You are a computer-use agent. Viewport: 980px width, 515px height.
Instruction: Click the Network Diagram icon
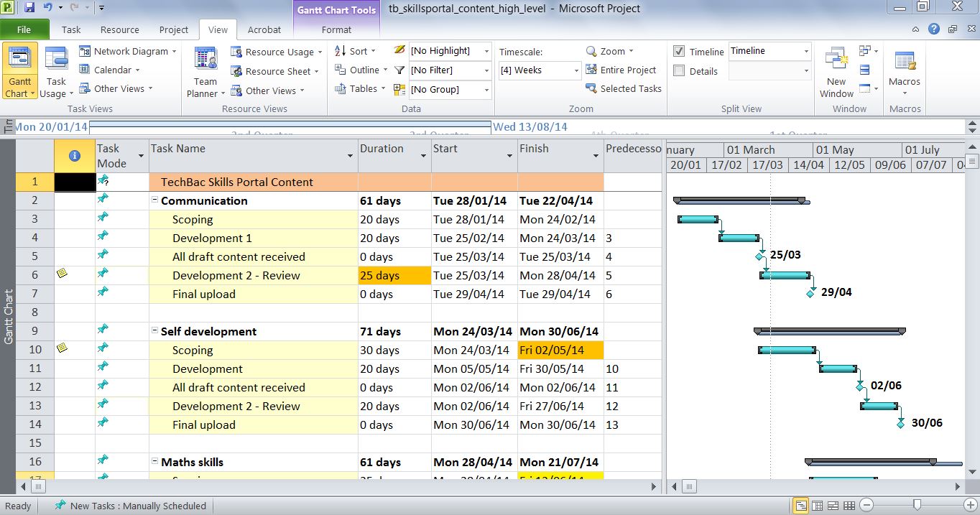point(85,51)
